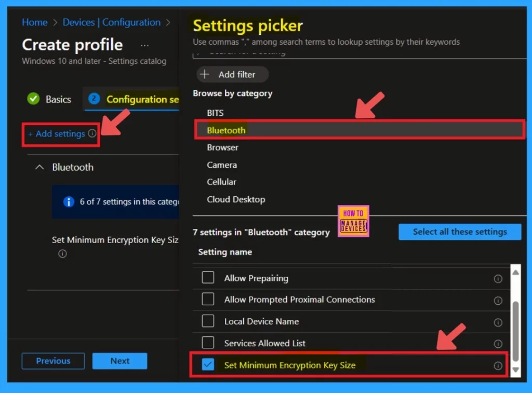This screenshot has height=393, width=532.
Task: Check the Allow Prompted Proximal Connections checkbox
Action: (x=208, y=299)
